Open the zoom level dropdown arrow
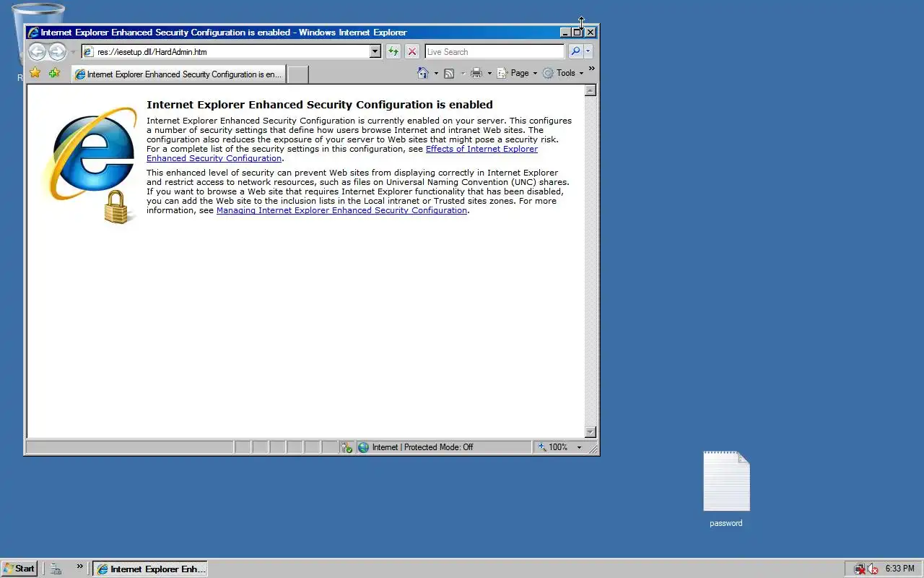 579,447
